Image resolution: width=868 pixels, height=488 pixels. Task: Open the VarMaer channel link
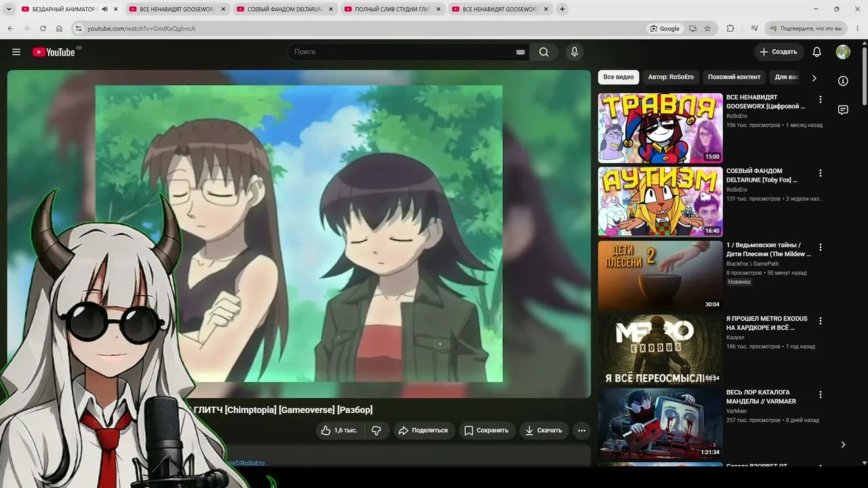[x=737, y=411]
